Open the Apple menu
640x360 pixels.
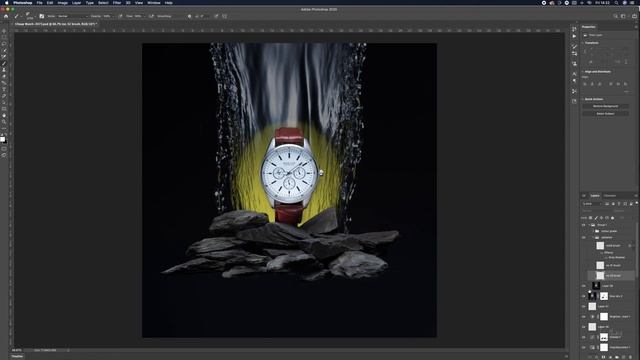click(x=6, y=3)
